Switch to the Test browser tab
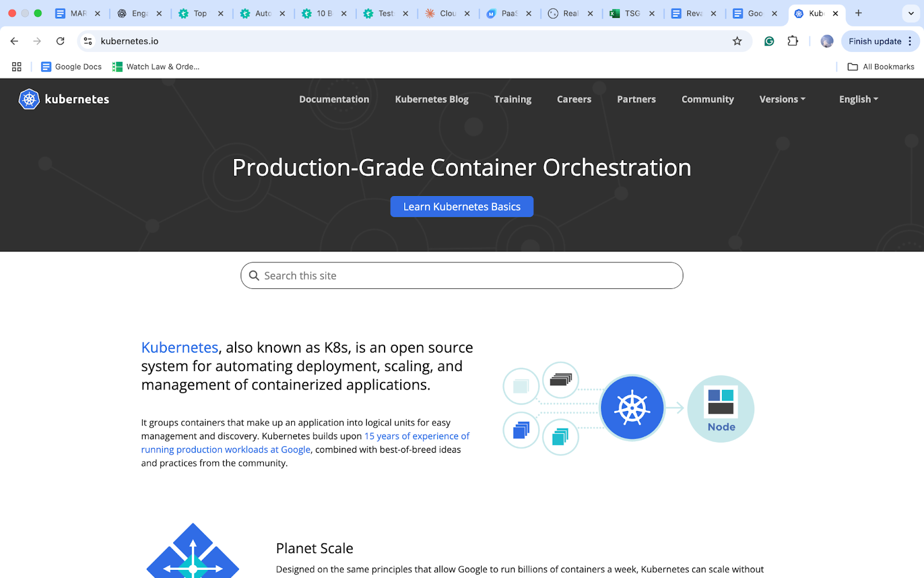 [386, 13]
